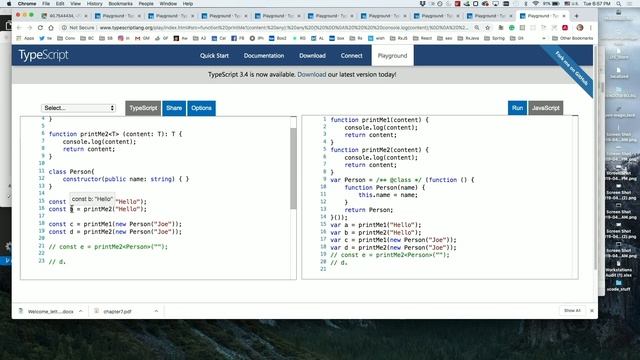Click the red extension icon in toolbar
640x360 pixels.
click(565, 28)
